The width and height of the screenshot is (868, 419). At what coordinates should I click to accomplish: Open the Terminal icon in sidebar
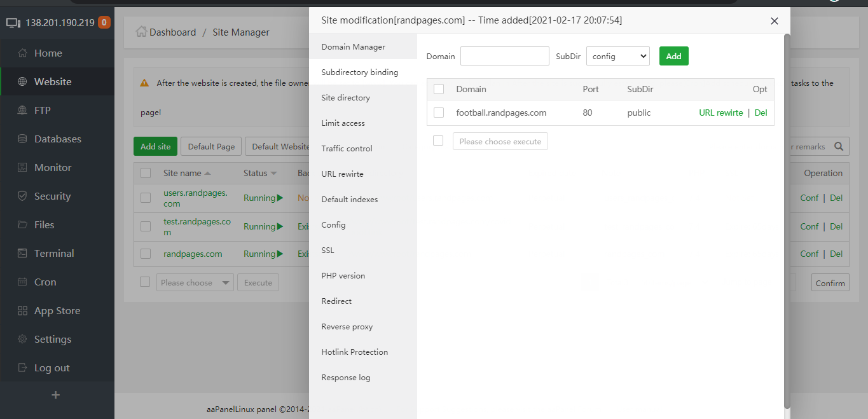pyautogui.click(x=22, y=254)
